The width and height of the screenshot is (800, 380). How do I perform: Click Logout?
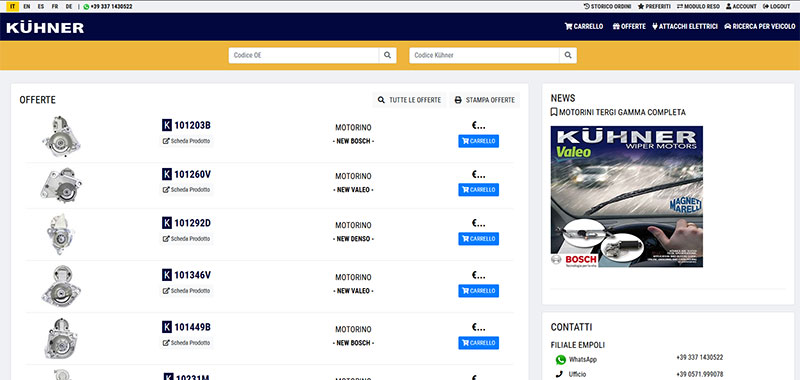pyautogui.click(x=776, y=7)
